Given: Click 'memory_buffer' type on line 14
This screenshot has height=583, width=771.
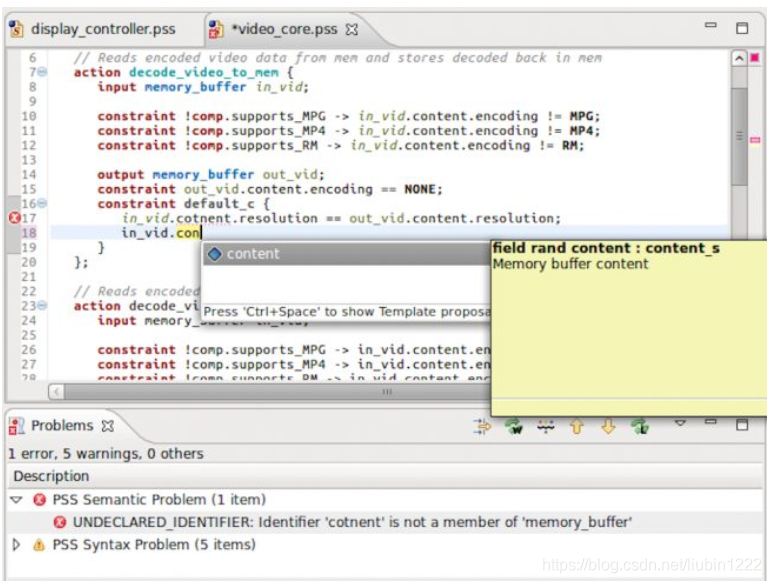Looking at the screenshot, I should [x=203, y=175].
